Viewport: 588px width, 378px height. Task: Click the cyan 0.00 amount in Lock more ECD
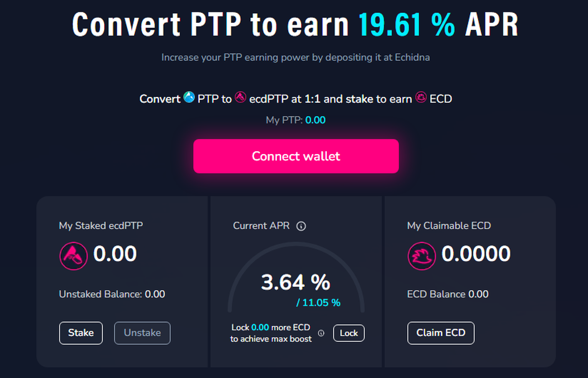pos(260,327)
